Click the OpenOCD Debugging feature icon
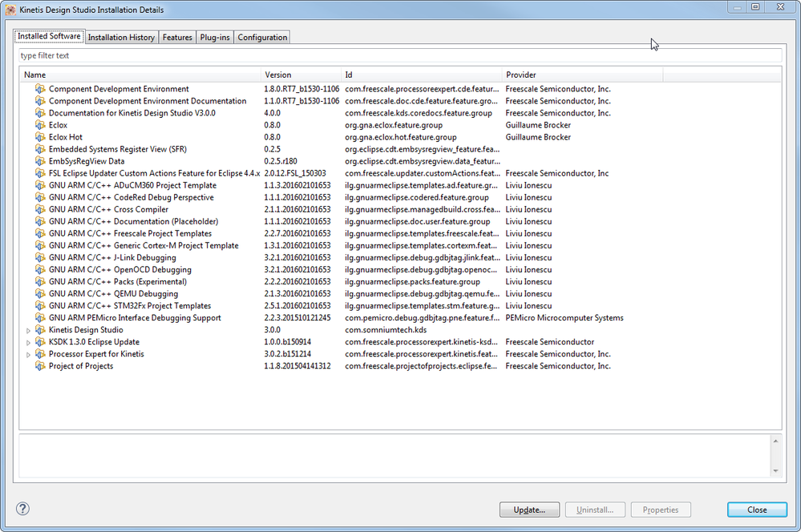 (40, 269)
